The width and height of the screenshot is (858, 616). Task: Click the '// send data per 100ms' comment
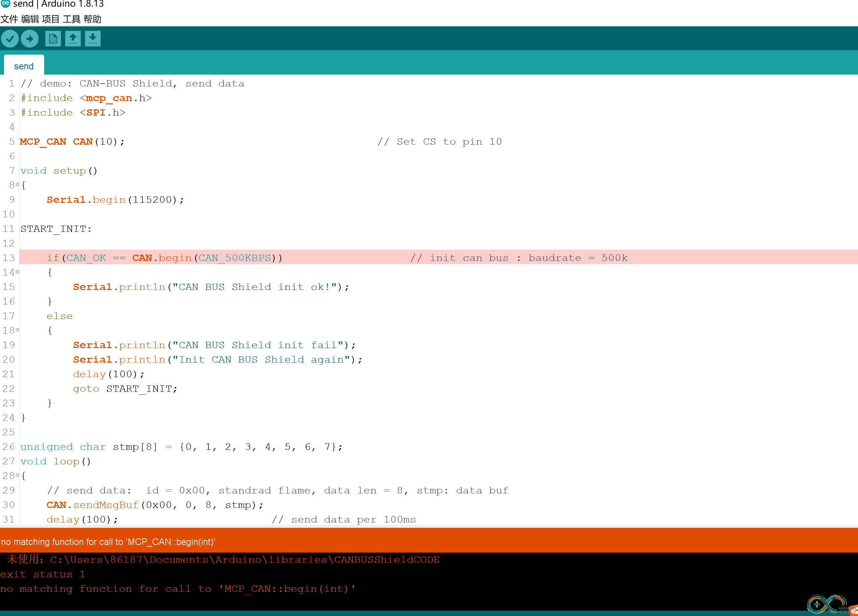click(344, 520)
